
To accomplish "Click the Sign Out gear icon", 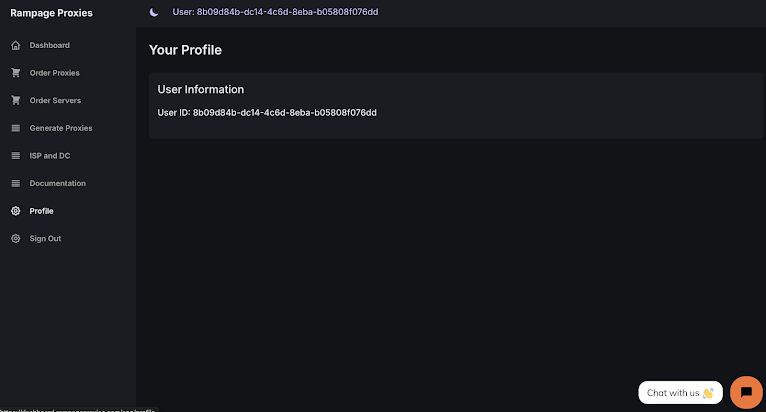I will click(x=15, y=239).
